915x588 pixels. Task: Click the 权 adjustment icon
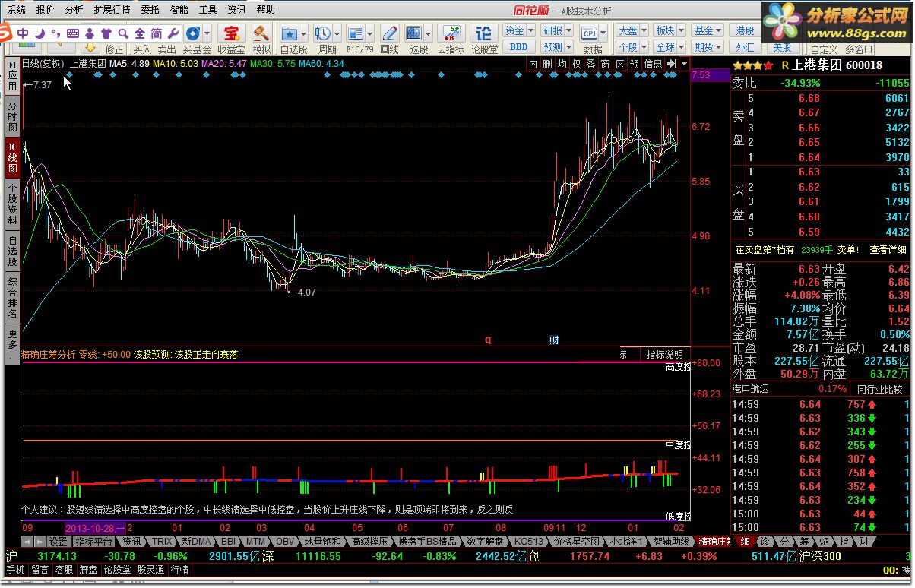click(x=576, y=65)
